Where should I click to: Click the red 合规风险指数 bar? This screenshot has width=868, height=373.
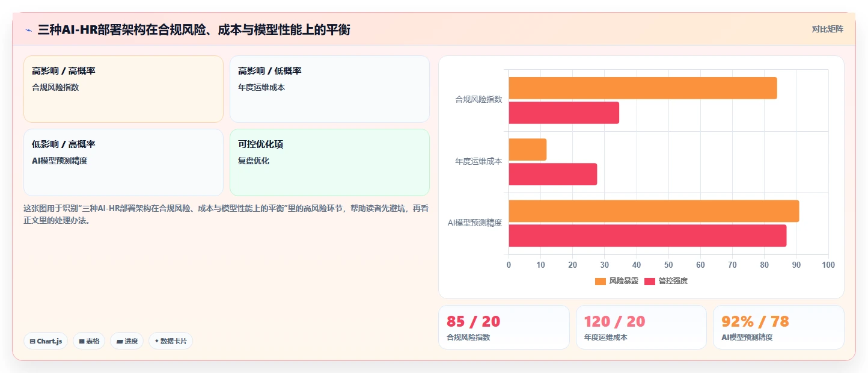(564, 113)
